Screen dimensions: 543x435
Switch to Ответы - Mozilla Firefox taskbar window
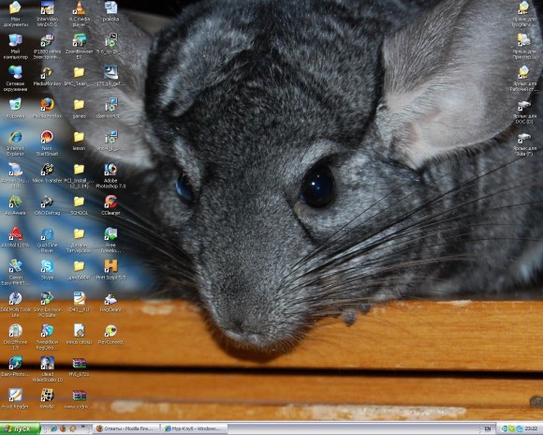point(126,429)
